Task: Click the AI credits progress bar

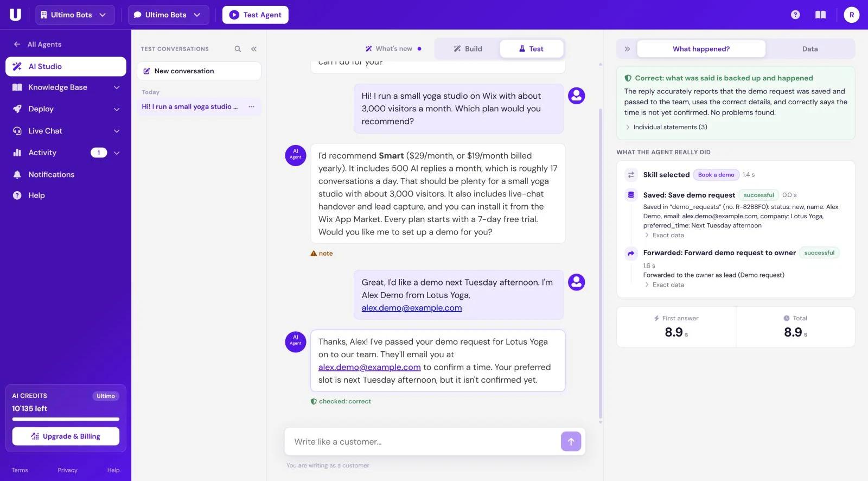Action: click(x=66, y=419)
